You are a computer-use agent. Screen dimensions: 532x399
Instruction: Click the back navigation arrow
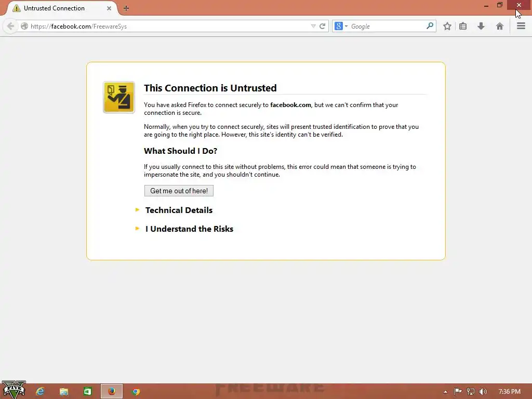coord(10,26)
